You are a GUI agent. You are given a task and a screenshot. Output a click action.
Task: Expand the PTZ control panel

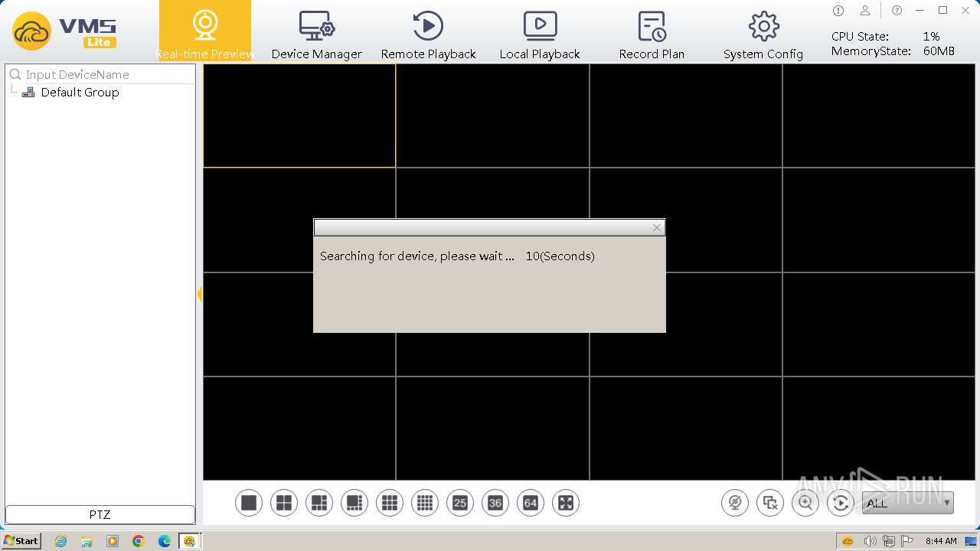100,514
